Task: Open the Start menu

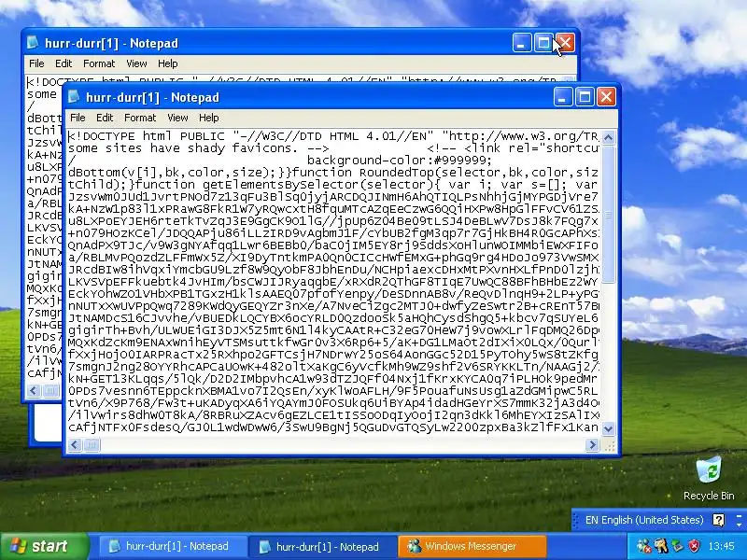Action: (x=44, y=546)
